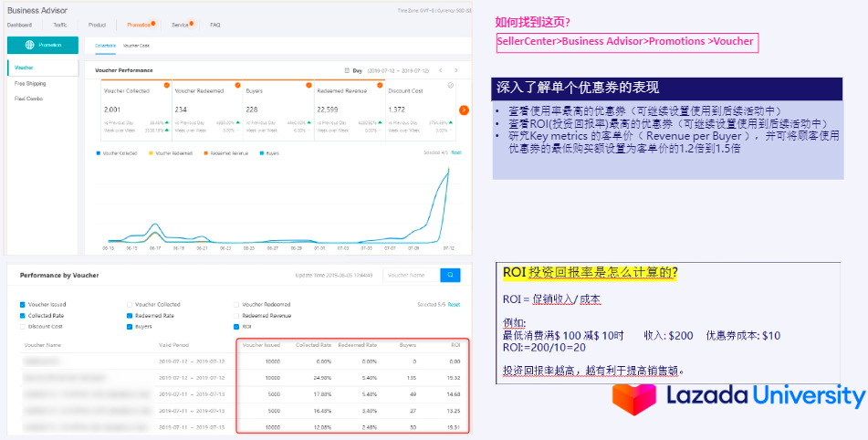Click the SellerCenter breadcrumb path text
868x440 pixels.
pyautogui.click(x=625, y=41)
